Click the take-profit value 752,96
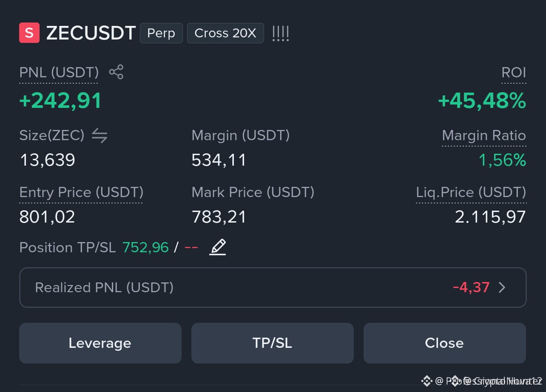This screenshot has height=392, width=546. click(x=145, y=247)
